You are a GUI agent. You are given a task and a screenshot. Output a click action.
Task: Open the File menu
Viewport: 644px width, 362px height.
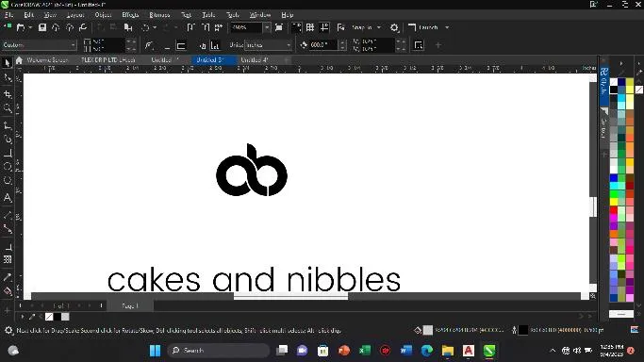8,15
